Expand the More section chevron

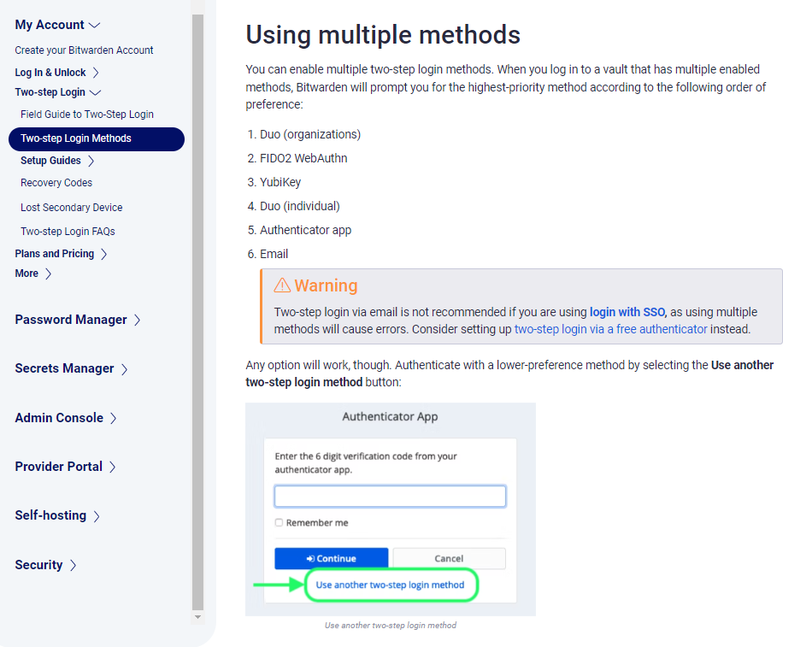48,274
